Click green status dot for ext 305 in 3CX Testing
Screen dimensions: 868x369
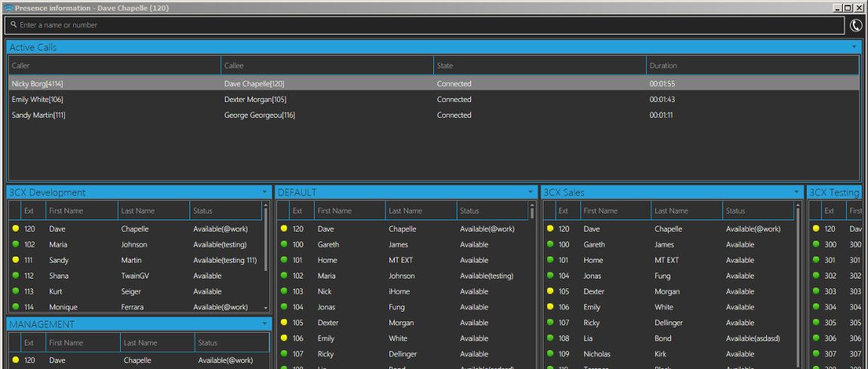pos(816,322)
